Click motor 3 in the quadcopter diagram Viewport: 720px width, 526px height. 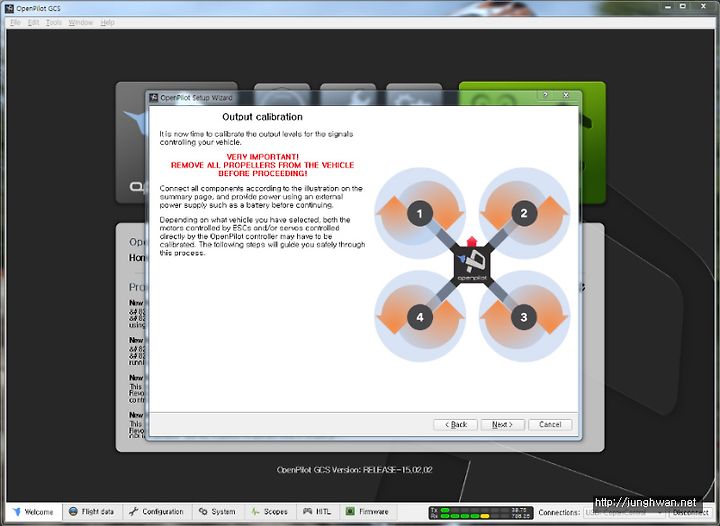(524, 317)
